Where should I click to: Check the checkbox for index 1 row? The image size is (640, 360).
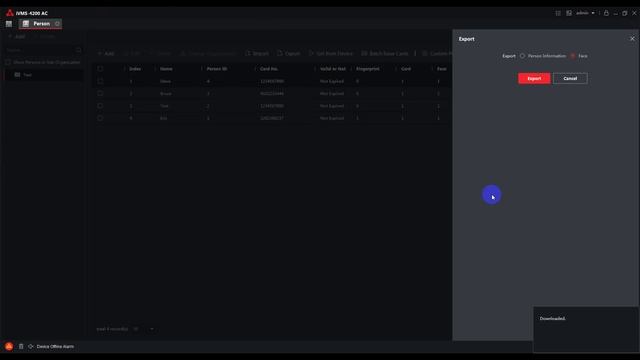pyautogui.click(x=100, y=81)
